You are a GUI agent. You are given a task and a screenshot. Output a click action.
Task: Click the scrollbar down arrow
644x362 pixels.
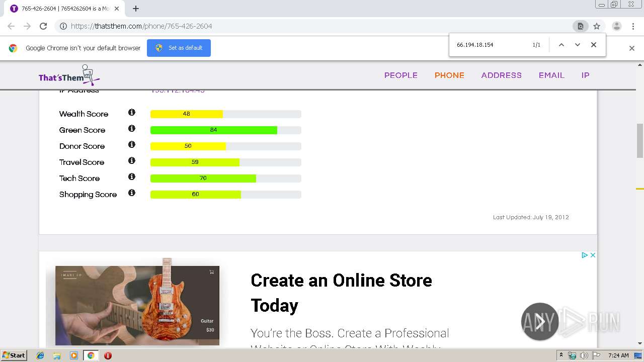point(640,343)
